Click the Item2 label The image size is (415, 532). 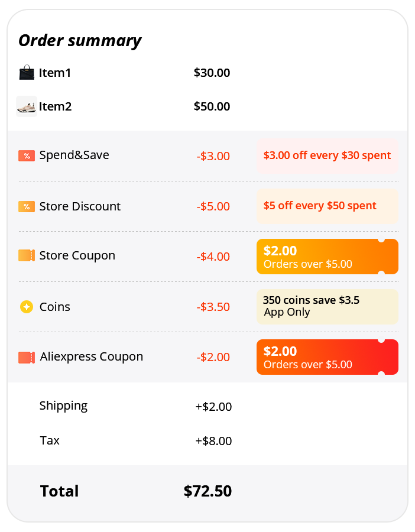tap(56, 107)
